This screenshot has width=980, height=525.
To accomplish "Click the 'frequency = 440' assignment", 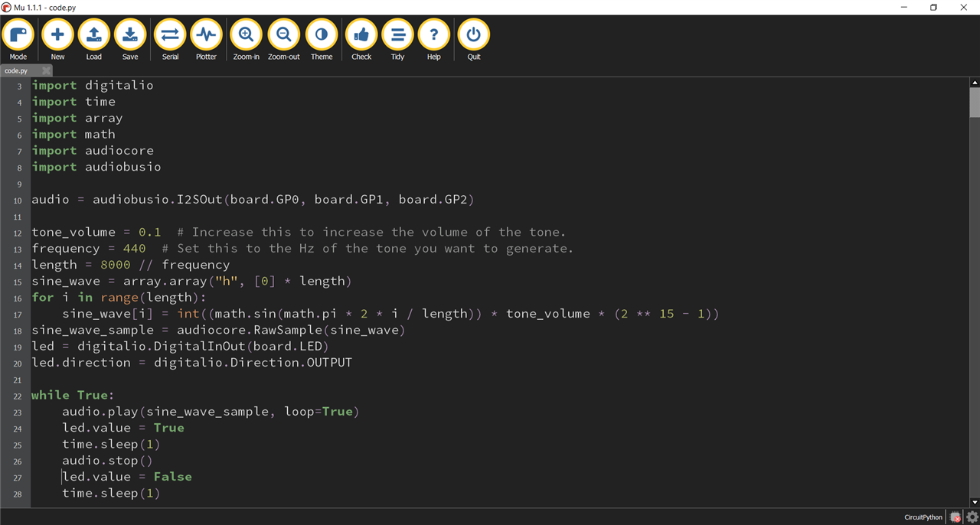I will point(89,249).
